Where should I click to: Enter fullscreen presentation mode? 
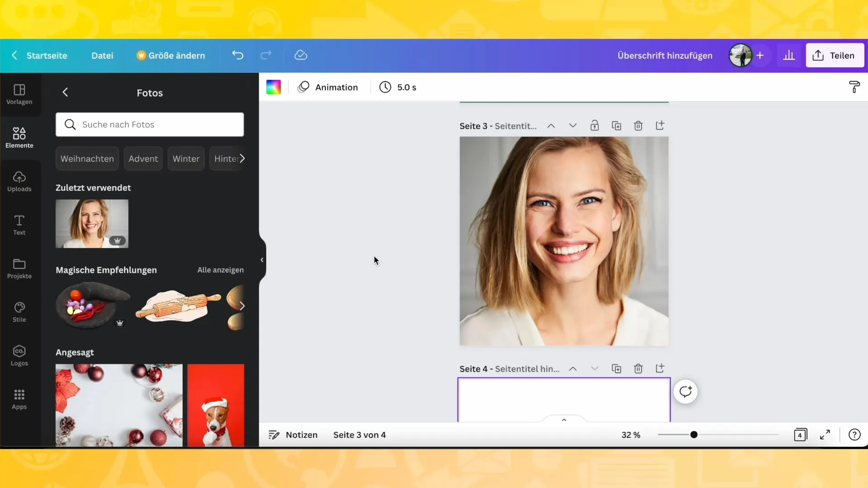[825, 435]
